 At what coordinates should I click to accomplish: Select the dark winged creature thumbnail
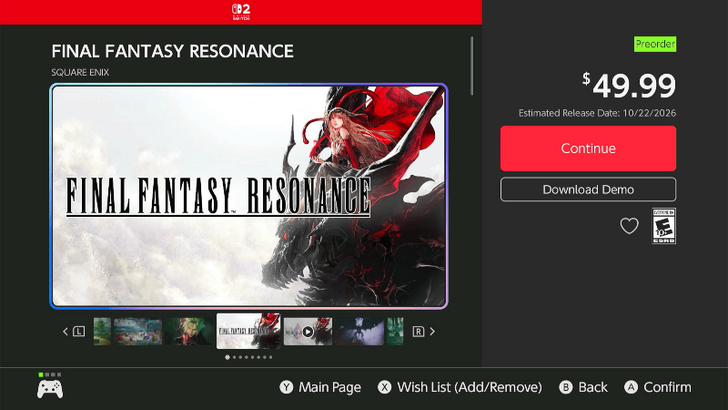pyautogui.click(x=359, y=332)
